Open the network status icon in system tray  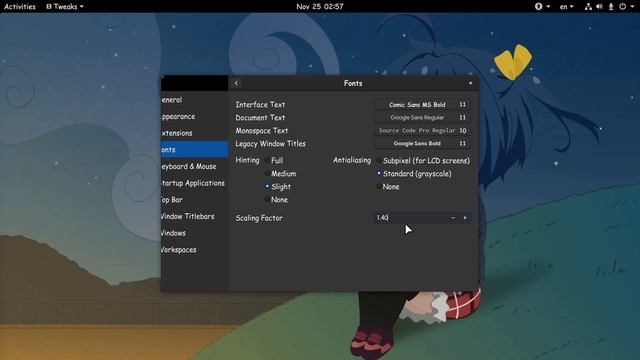(x=588, y=7)
